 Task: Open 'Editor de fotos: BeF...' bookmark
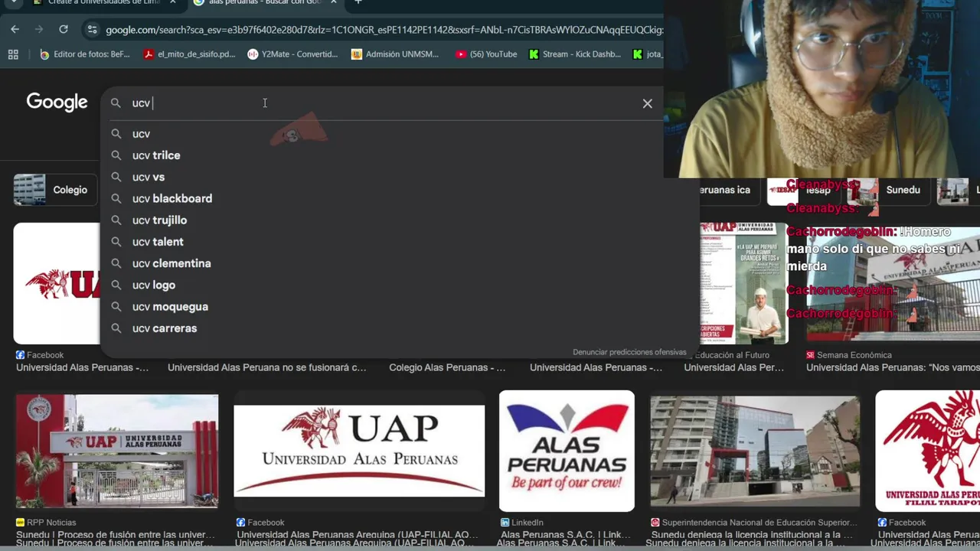86,54
